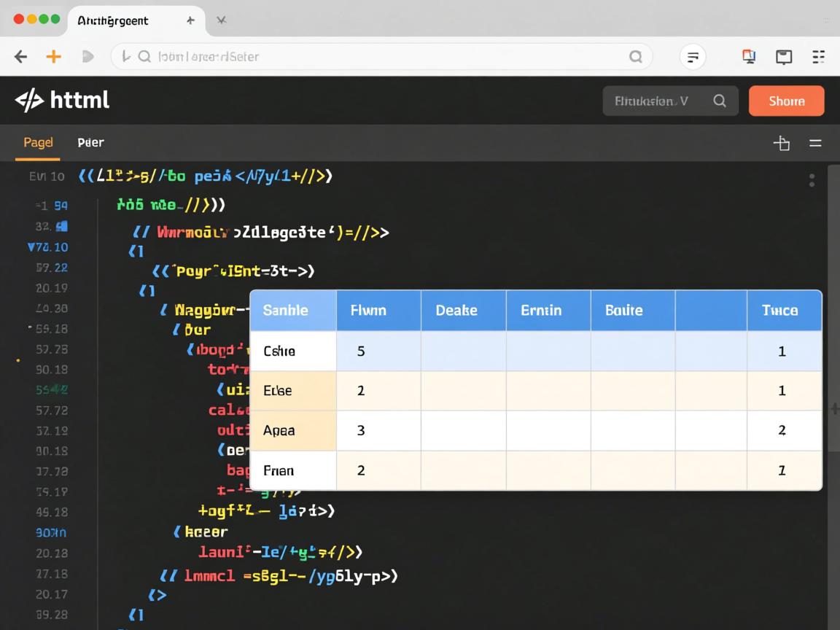This screenshot has height=630, width=840.
Task: Collapse the editor with the equals icon
Action: click(815, 143)
